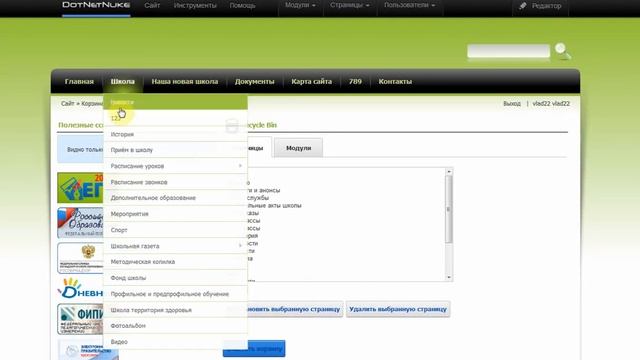Open the Школа navigation item

[122, 81]
